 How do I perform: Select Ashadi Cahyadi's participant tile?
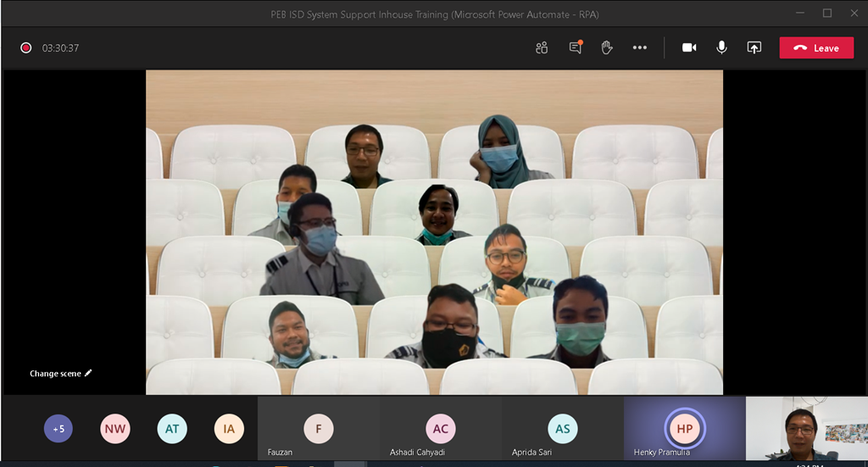pos(441,429)
